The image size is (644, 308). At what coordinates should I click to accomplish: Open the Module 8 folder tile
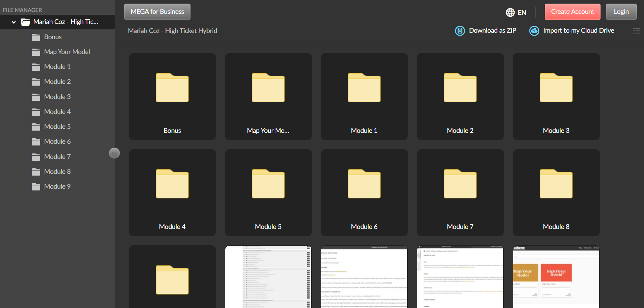point(556,193)
